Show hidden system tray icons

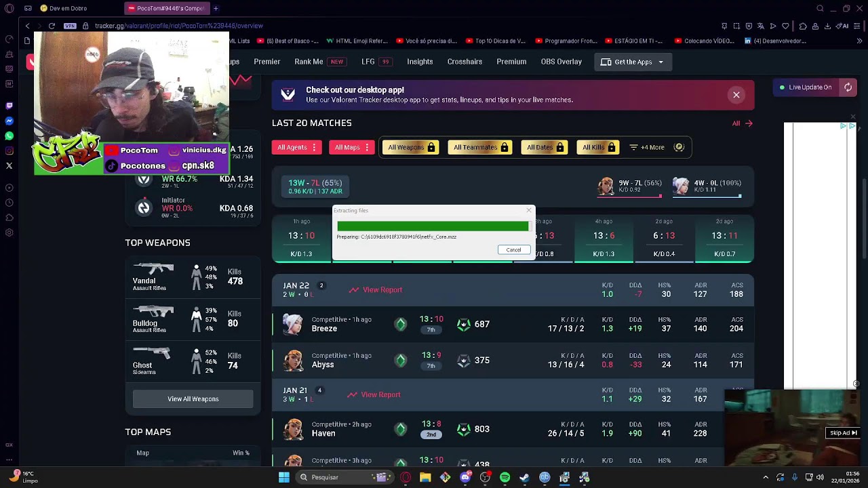coord(766,477)
